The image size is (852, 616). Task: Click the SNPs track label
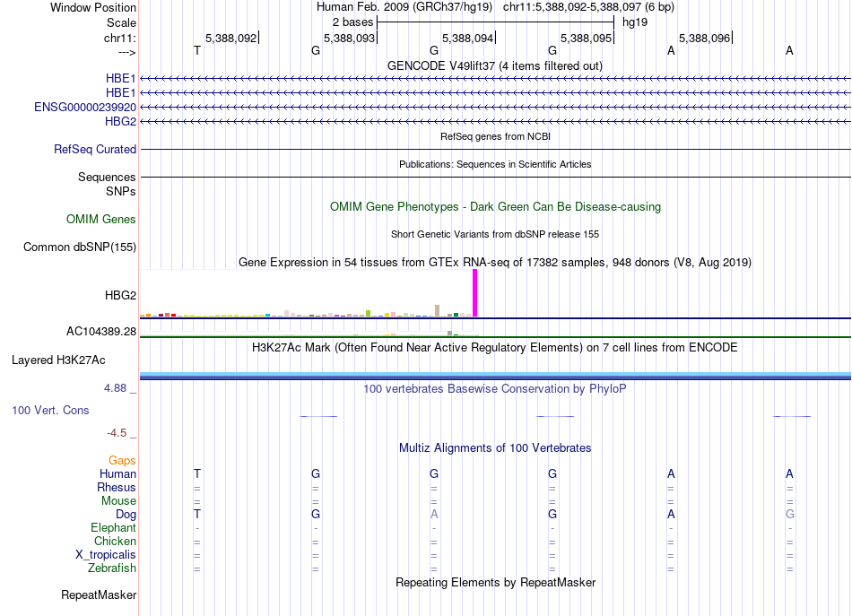pos(121,191)
